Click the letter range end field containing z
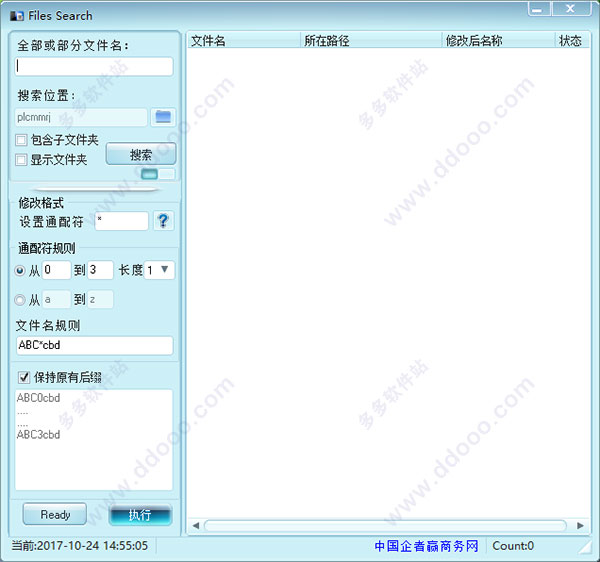 click(101, 299)
